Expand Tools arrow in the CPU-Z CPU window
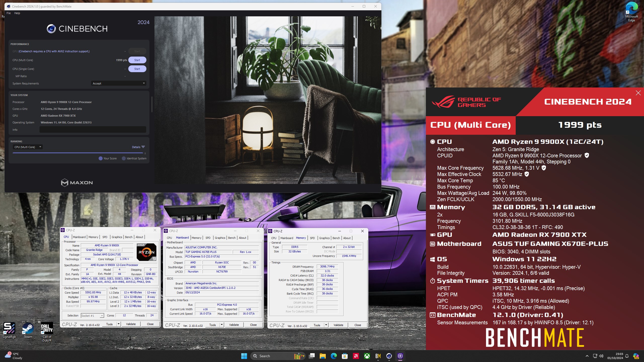644x362 pixels. click(x=118, y=324)
